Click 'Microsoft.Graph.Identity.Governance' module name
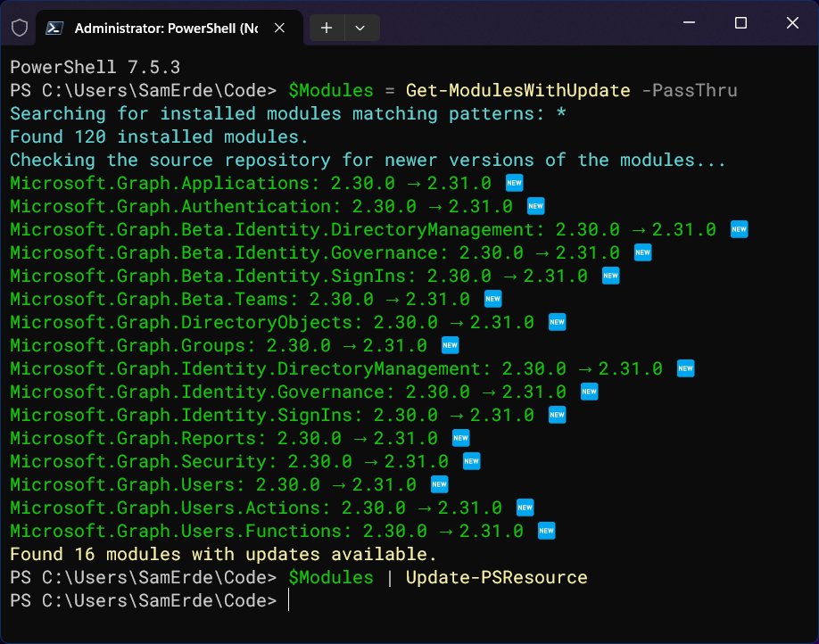819x644 pixels. point(197,392)
